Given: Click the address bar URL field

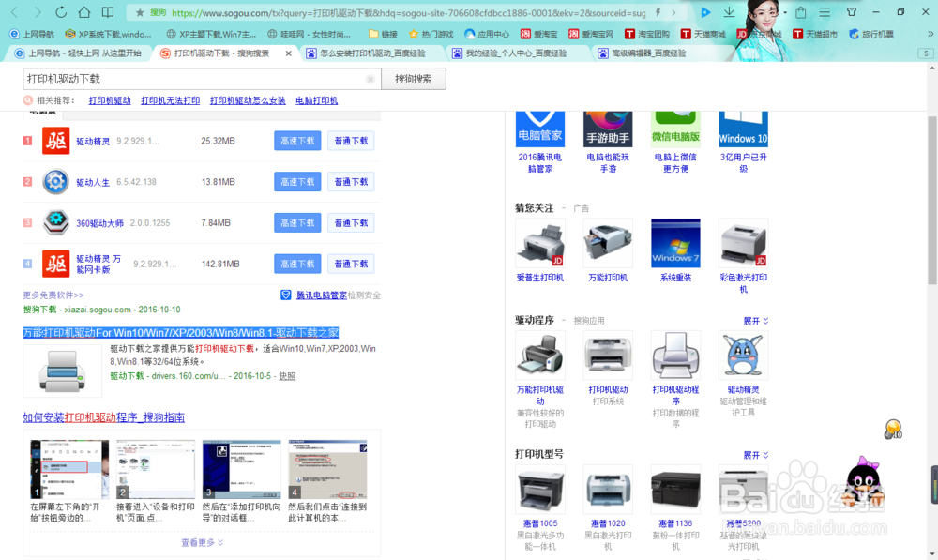Looking at the screenshot, I should [x=409, y=12].
